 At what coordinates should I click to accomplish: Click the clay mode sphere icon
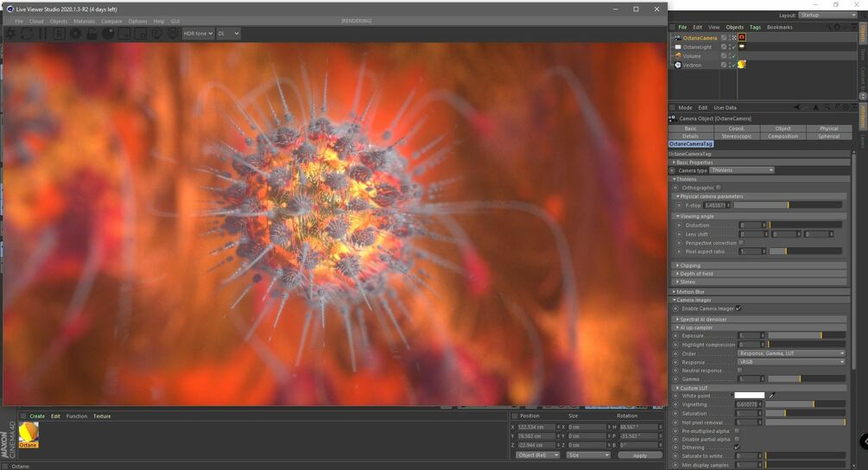[x=108, y=34]
